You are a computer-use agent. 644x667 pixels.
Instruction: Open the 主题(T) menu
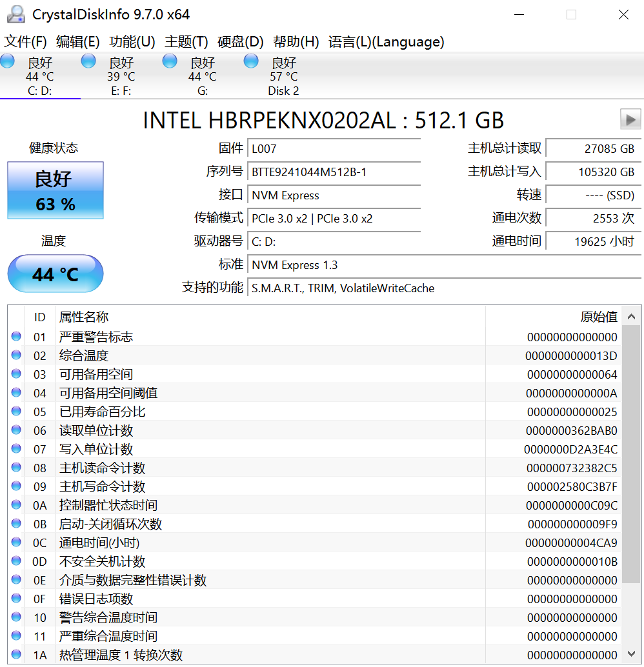click(186, 42)
